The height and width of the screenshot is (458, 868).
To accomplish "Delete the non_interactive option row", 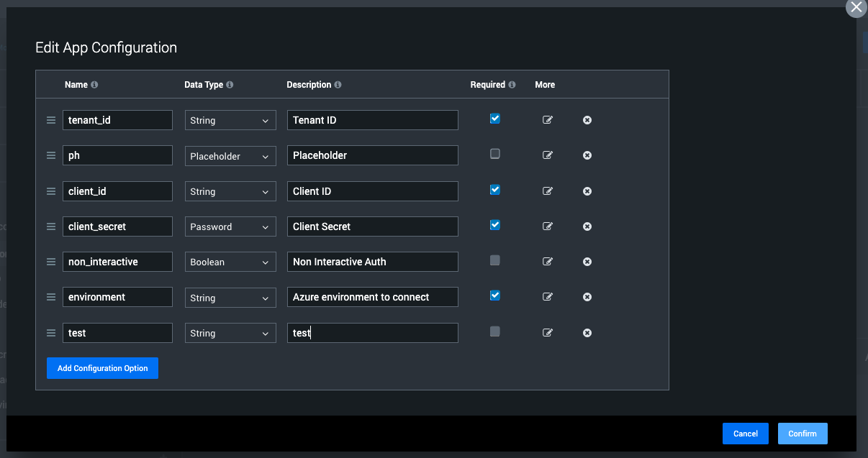I will [587, 261].
